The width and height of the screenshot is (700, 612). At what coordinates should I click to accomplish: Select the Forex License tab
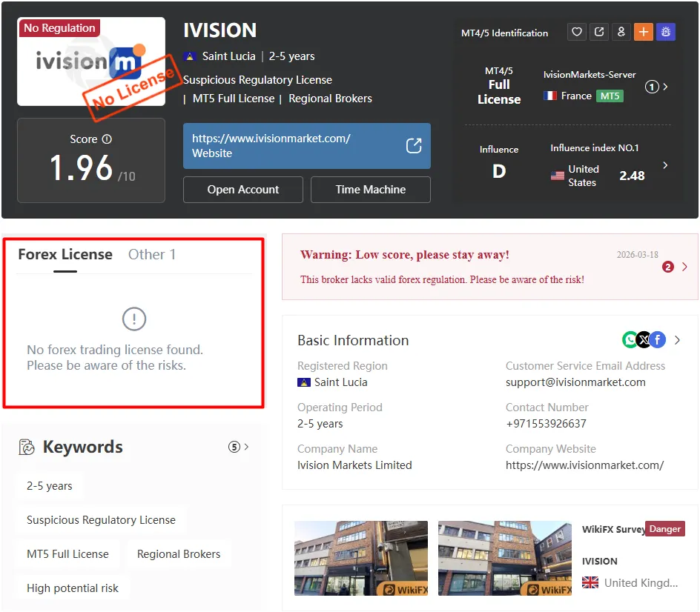(65, 254)
